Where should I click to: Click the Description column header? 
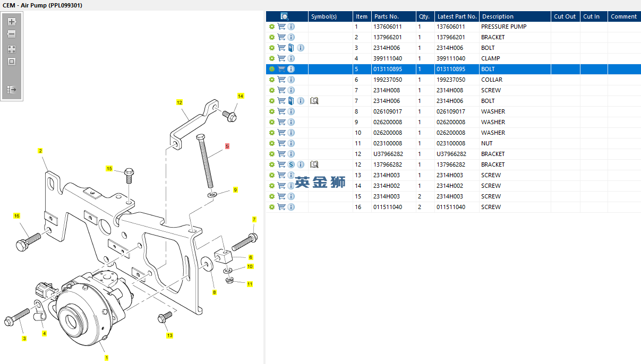click(498, 16)
